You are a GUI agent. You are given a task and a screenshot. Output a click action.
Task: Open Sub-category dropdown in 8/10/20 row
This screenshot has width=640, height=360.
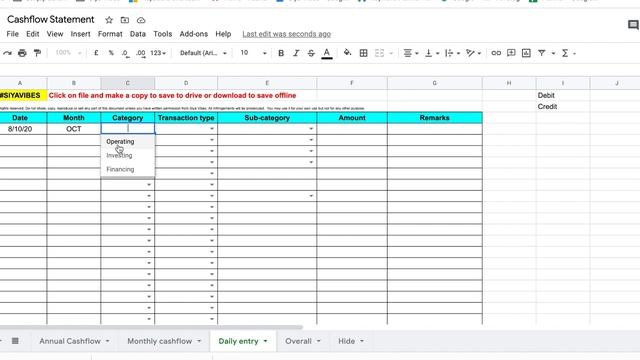pos(311,129)
